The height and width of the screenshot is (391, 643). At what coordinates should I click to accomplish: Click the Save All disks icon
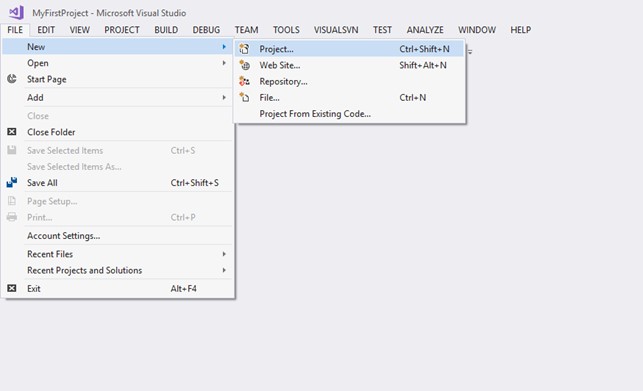point(12,183)
